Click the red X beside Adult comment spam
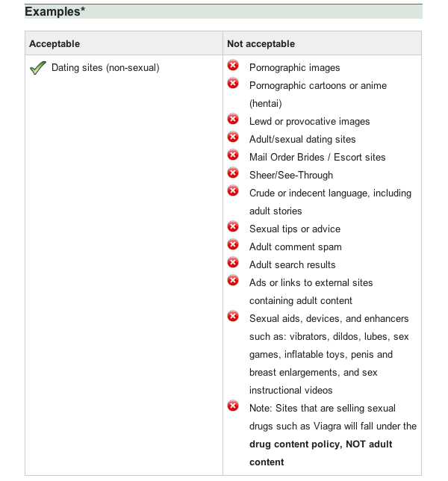The width and height of the screenshot is (448, 481). point(233,244)
